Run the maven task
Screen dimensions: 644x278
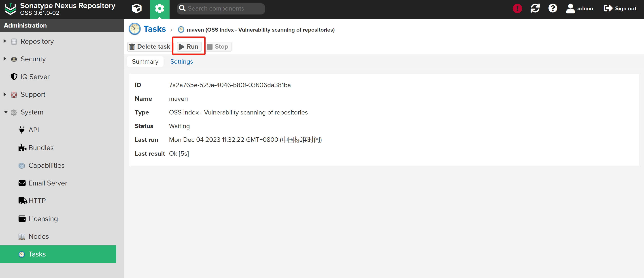click(x=189, y=47)
